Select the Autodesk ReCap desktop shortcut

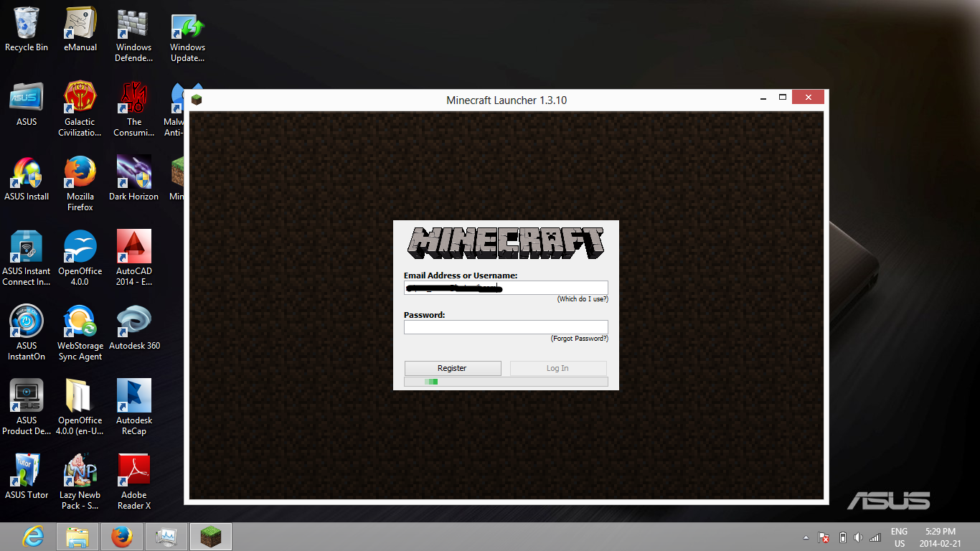click(134, 408)
